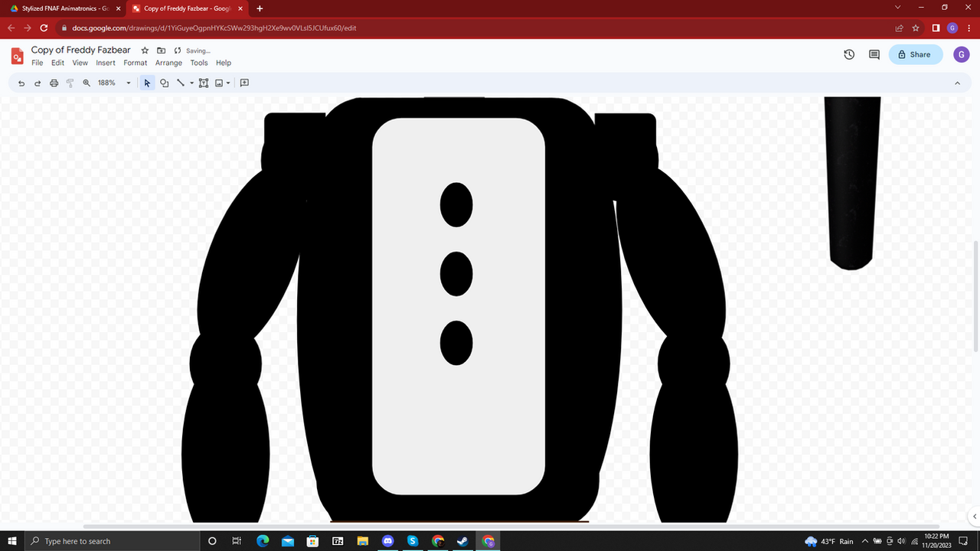
Task: Open the Tools menu
Action: click(199, 63)
